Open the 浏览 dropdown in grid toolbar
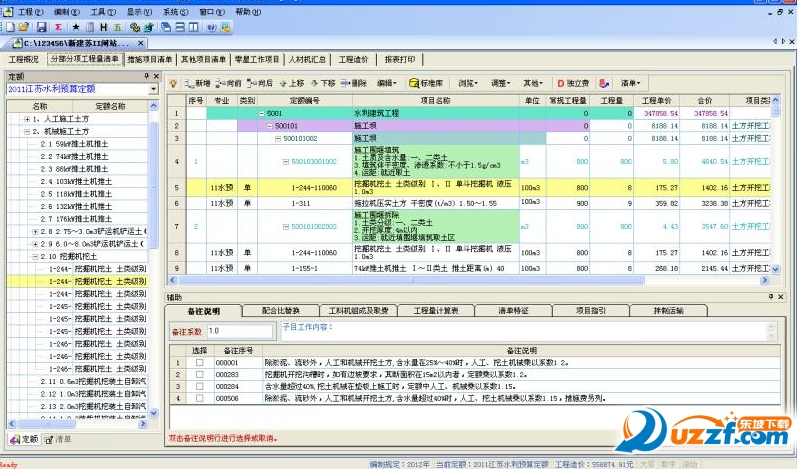 [468, 83]
